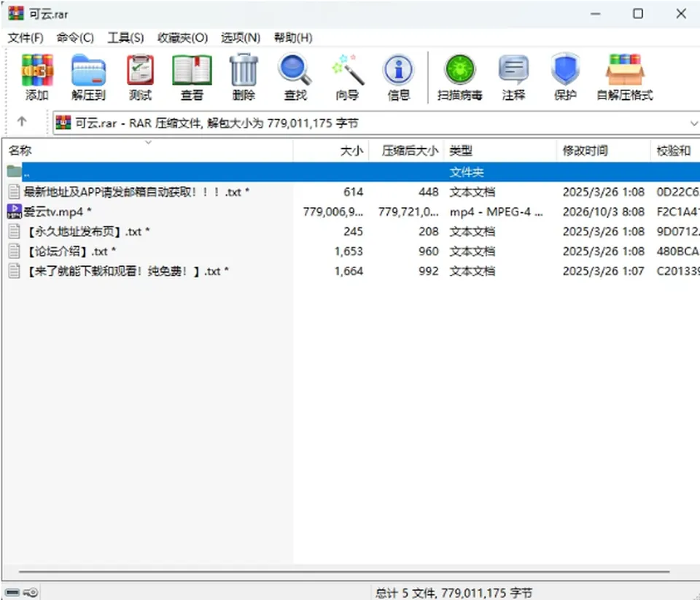The height and width of the screenshot is (600, 700).
Task: Click the 自解压格式 SFX icon
Action: tap(625, 70)
